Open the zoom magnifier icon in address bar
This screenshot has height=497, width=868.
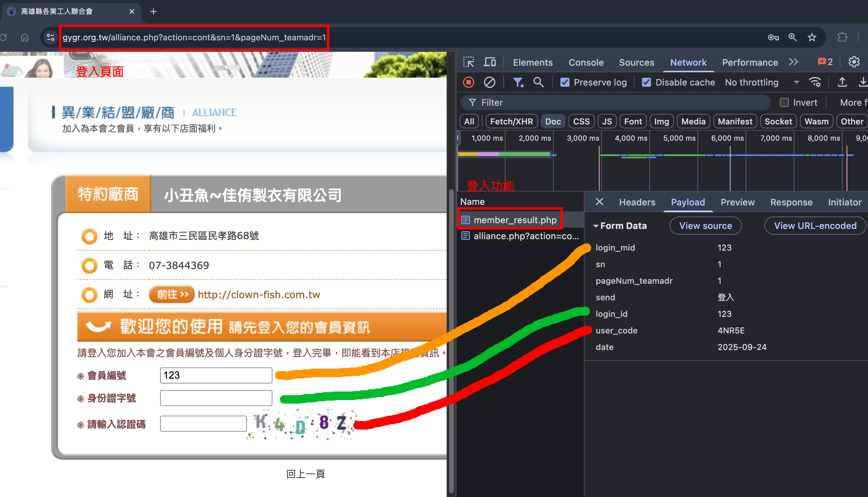point(793,37)
